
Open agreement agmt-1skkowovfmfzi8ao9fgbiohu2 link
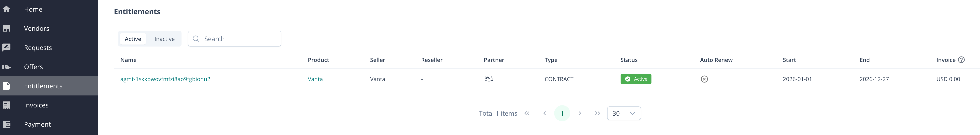tap(165, 79)
